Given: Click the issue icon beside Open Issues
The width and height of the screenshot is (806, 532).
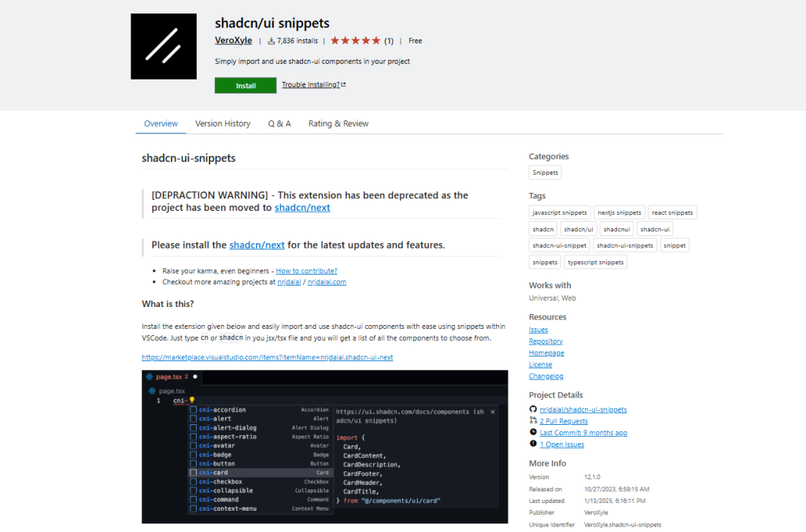Looking at the screenshot, I should [533, 444].
